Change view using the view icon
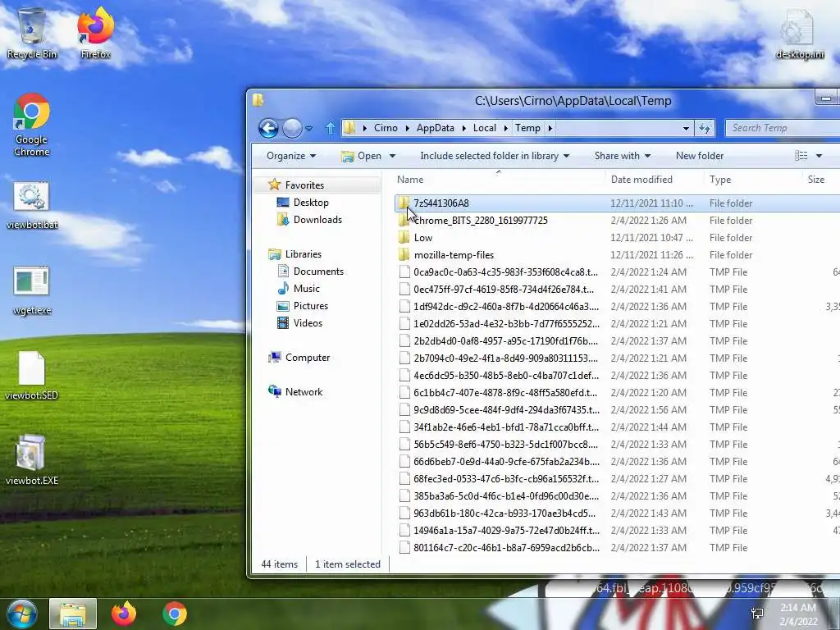 tap(801, 156)
